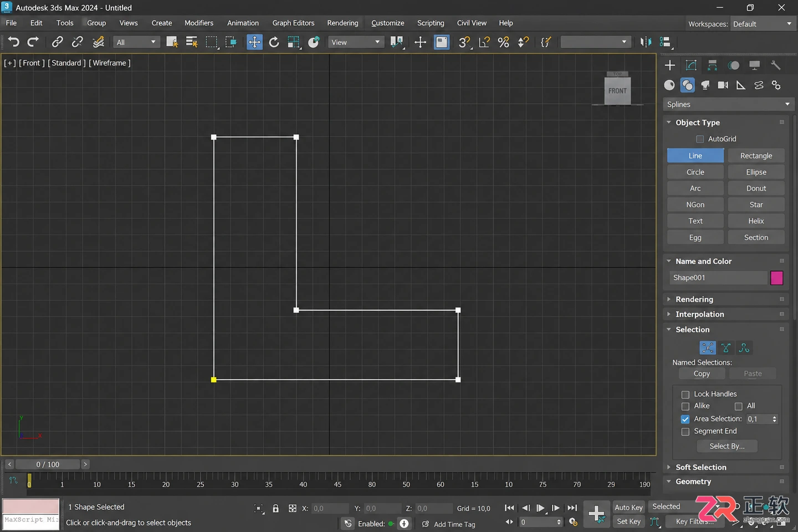Open the View reference coordinate dropdown

tap(356, 42)
